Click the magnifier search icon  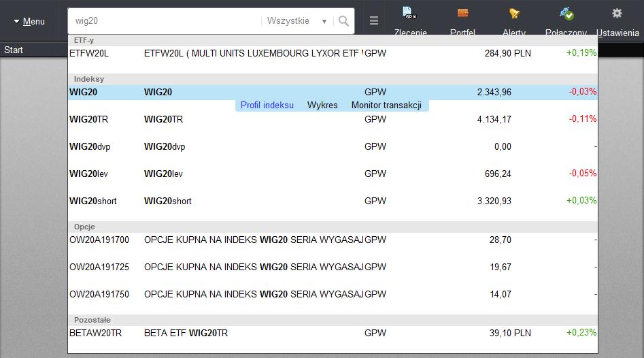344,21
